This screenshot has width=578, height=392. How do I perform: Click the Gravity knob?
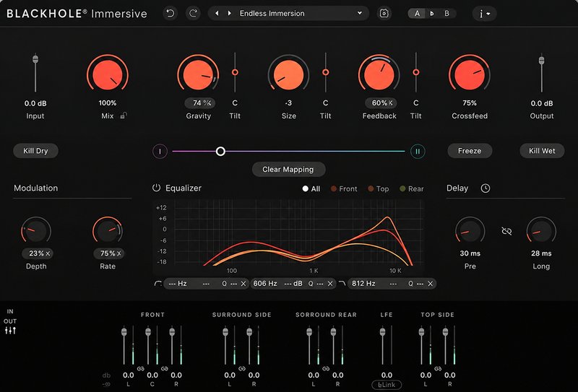point(198,75)
